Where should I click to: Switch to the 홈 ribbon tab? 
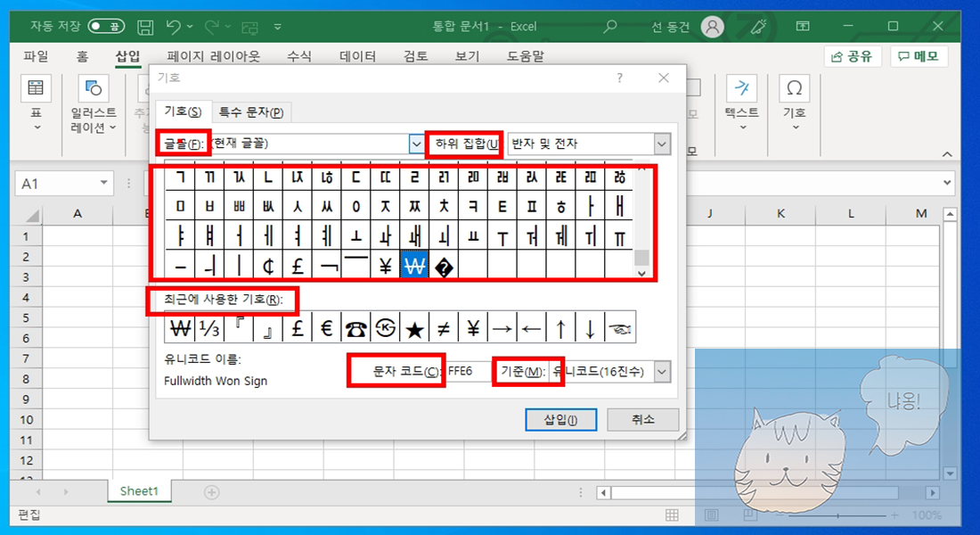click(x=83, y=56)
